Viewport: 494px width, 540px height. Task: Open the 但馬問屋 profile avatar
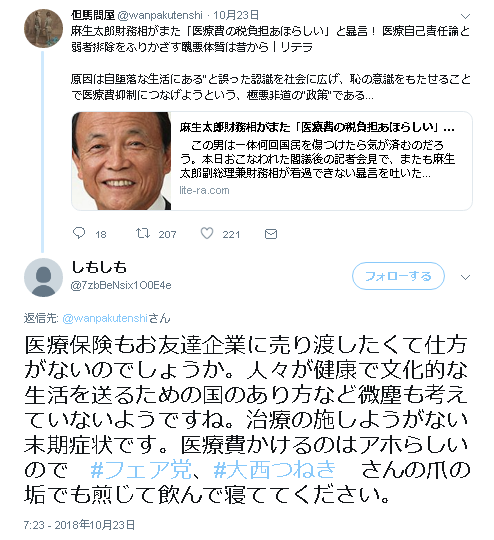[43, 28]
